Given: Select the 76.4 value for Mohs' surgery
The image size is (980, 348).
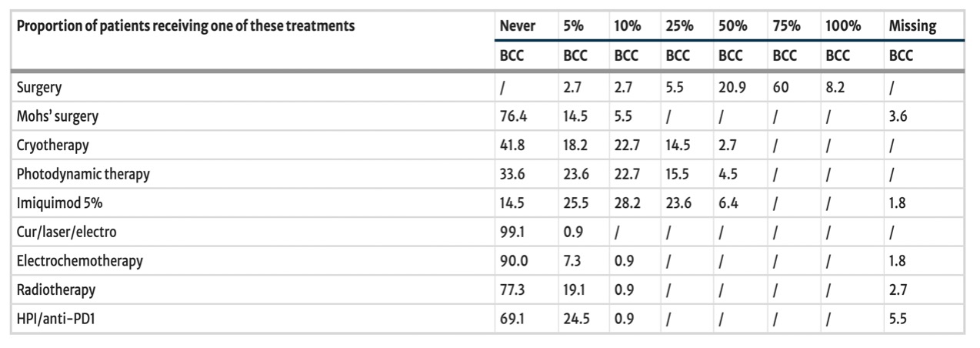Looking at the screenshot, I should [512, 117].
